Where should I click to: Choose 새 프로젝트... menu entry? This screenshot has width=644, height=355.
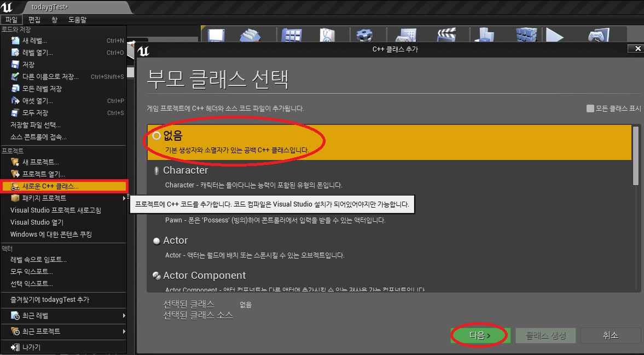tap(63, 162)
